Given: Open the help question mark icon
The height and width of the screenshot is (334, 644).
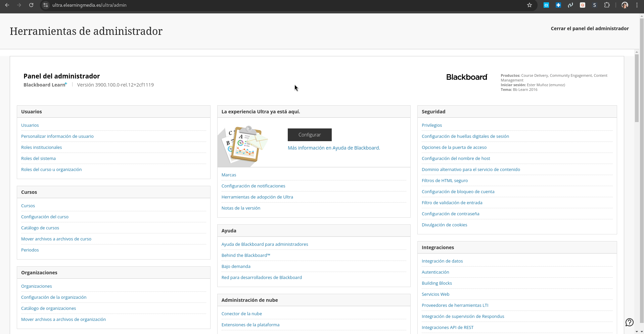Looking at the screenshot, I should coord(630,322).
